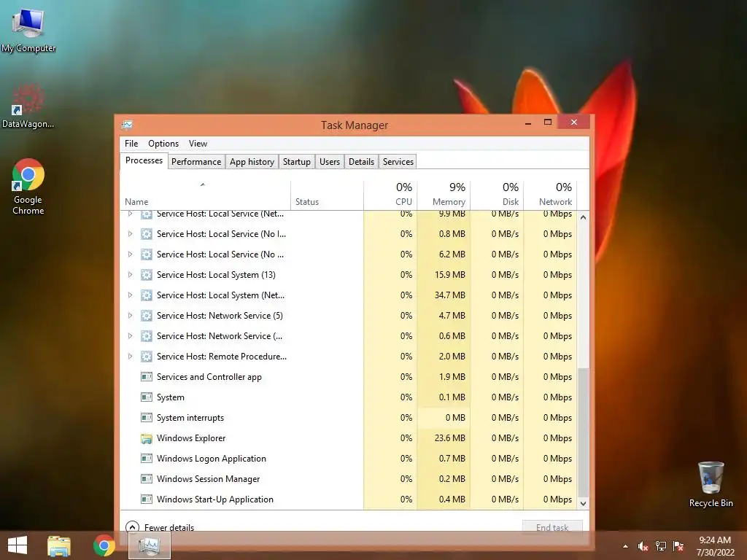This screenshot has width=747, height=560.
Task: Sort by the Memory column header
Action: point(444,195)
